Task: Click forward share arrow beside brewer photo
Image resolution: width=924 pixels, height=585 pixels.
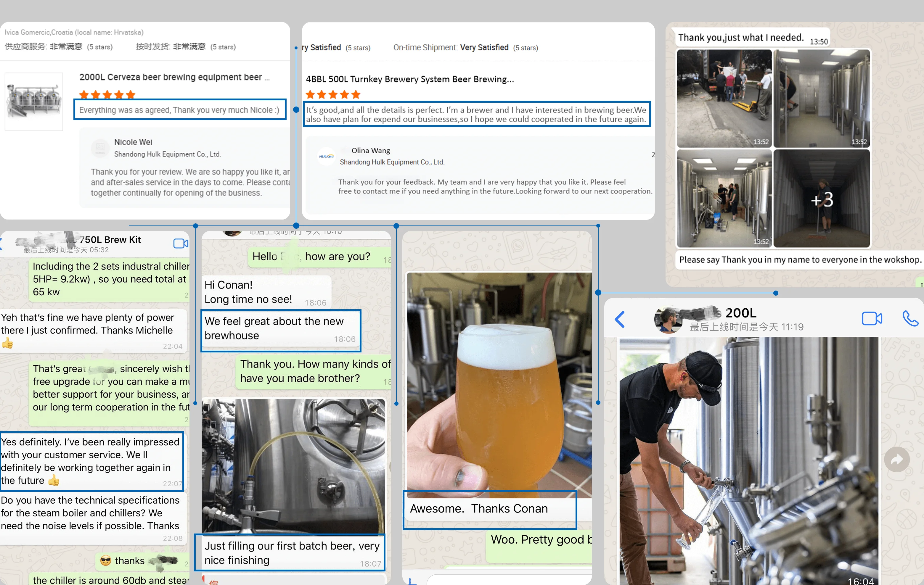Action: click(x=896, y=459)
